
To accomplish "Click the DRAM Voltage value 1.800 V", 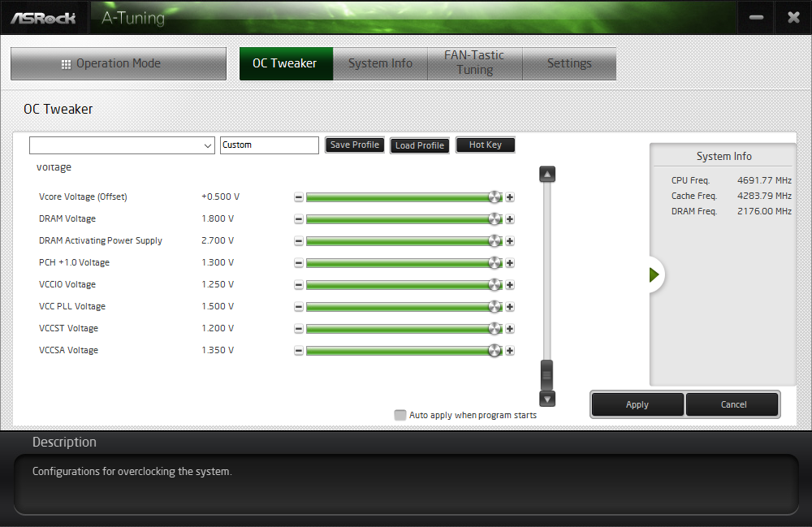I will tap(218, 218).
